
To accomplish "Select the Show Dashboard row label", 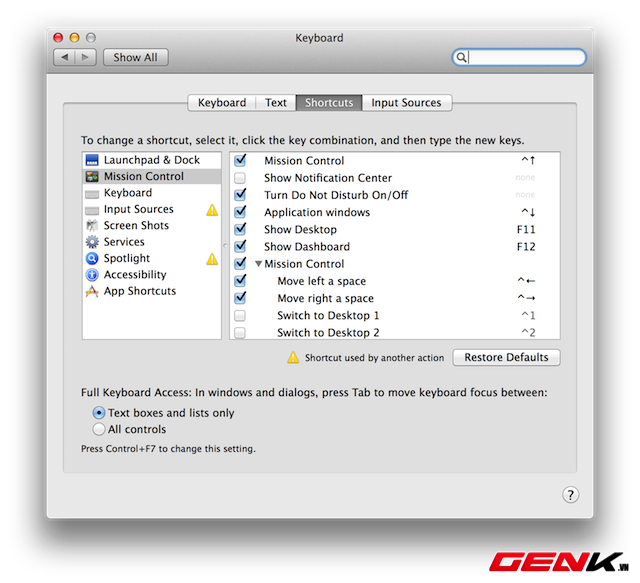I will click(x=307, y=247).
